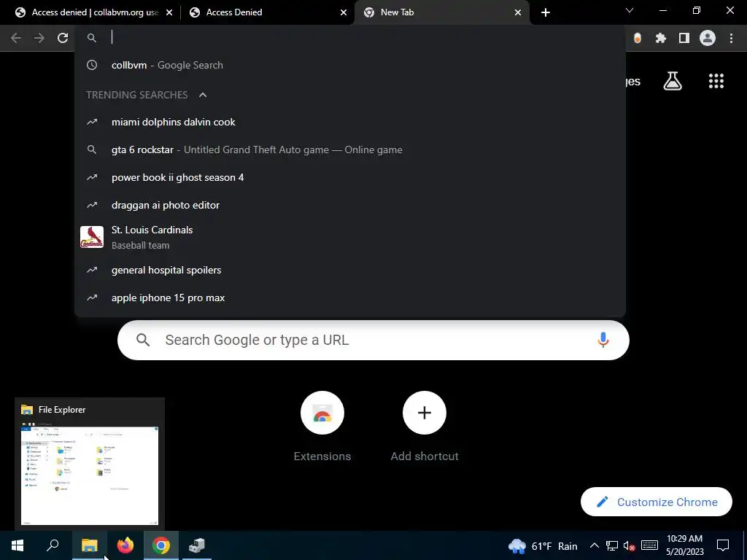Viewport: 747px width, 560px height.
Task: Collapse the Trending Searches section
Action: 203,95
